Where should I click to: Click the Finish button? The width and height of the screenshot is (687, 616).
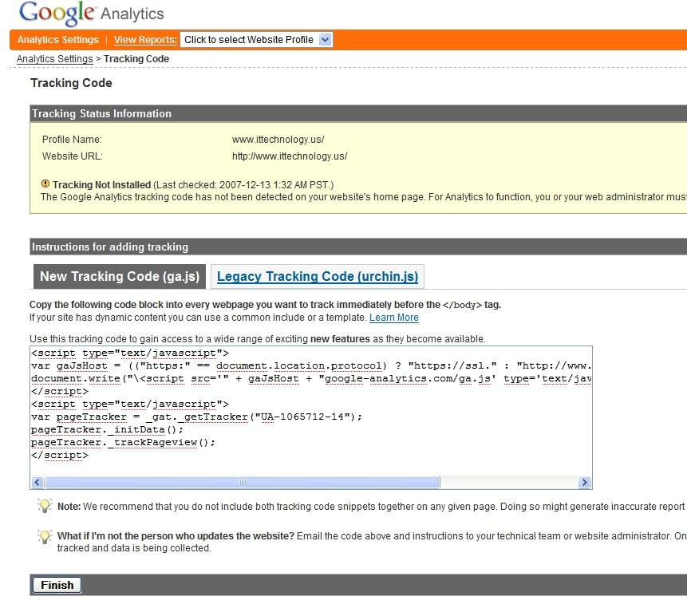click(57, 585)
